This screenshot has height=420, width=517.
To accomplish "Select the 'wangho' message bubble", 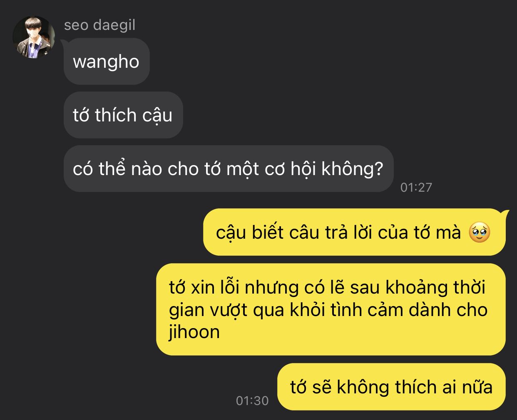I will [107, 62].
